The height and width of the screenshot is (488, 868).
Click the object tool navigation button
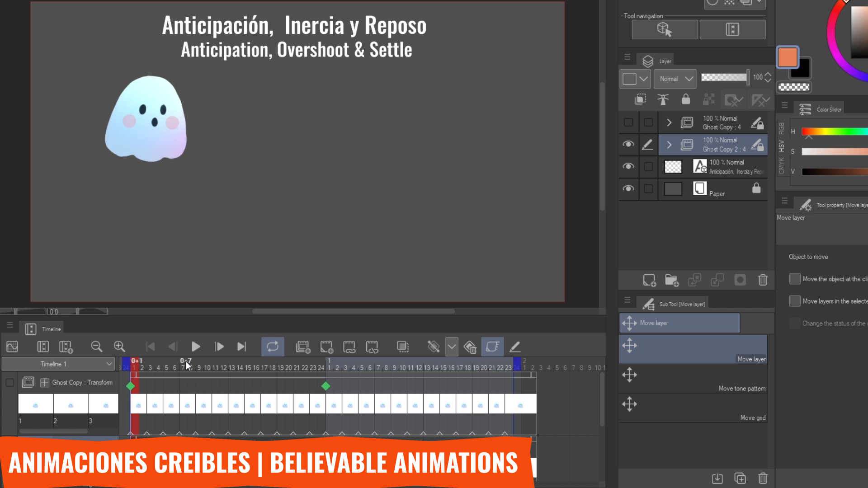pos(665,29)
